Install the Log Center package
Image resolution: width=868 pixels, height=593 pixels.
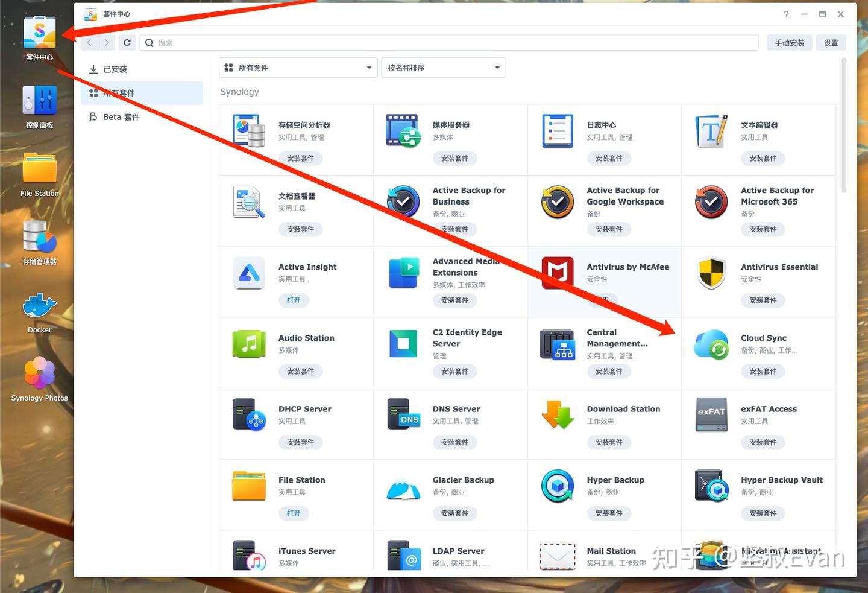point(609,159)
